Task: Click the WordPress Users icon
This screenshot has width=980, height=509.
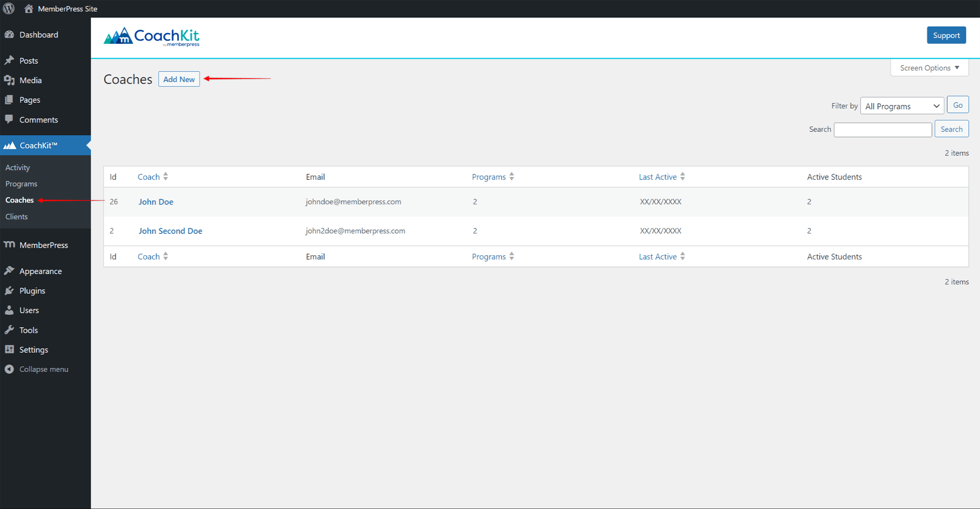Action: click(x=10, y=310)
